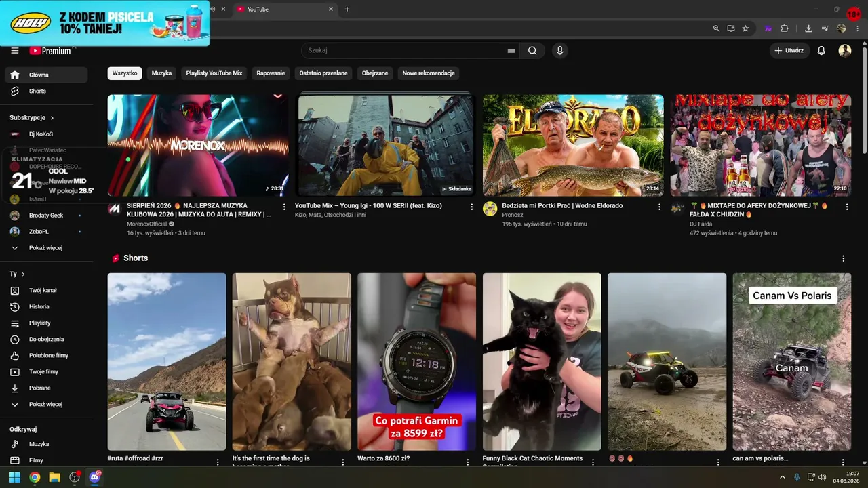This screenshot has height=488, width=868.
Task: Open the zoom magnifier in address bar
Action: (x=716, y=28)
